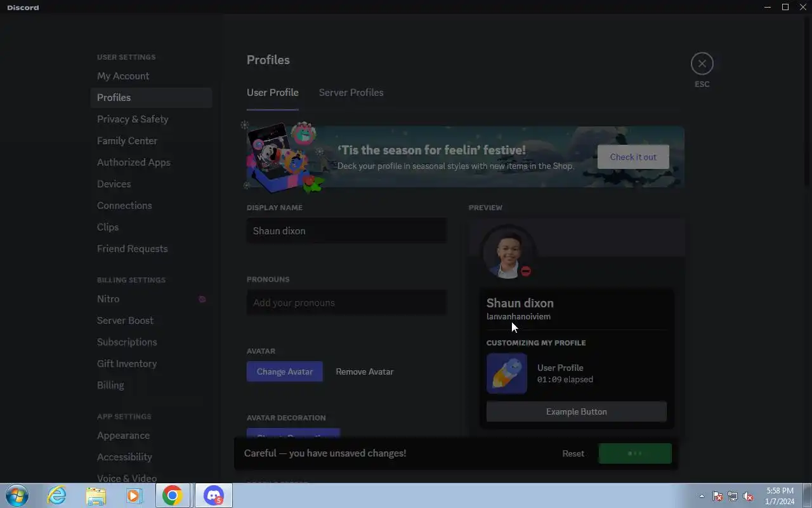The image size is (812, 508).
Task: Open Accessibility settings
Action: 151,457
